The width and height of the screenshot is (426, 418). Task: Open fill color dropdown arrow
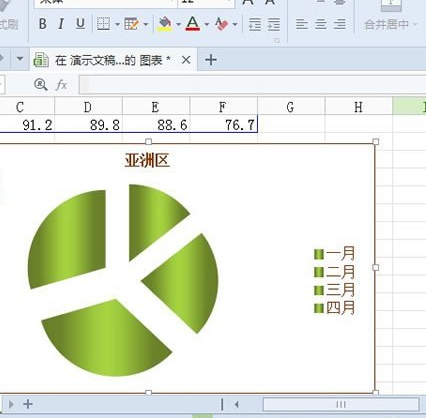[178, 24]
